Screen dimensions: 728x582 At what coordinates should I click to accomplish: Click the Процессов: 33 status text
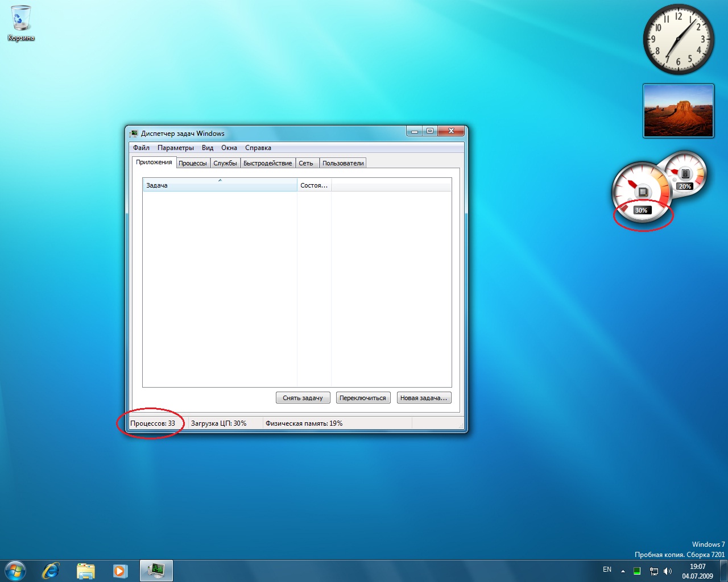pos(152,423)
